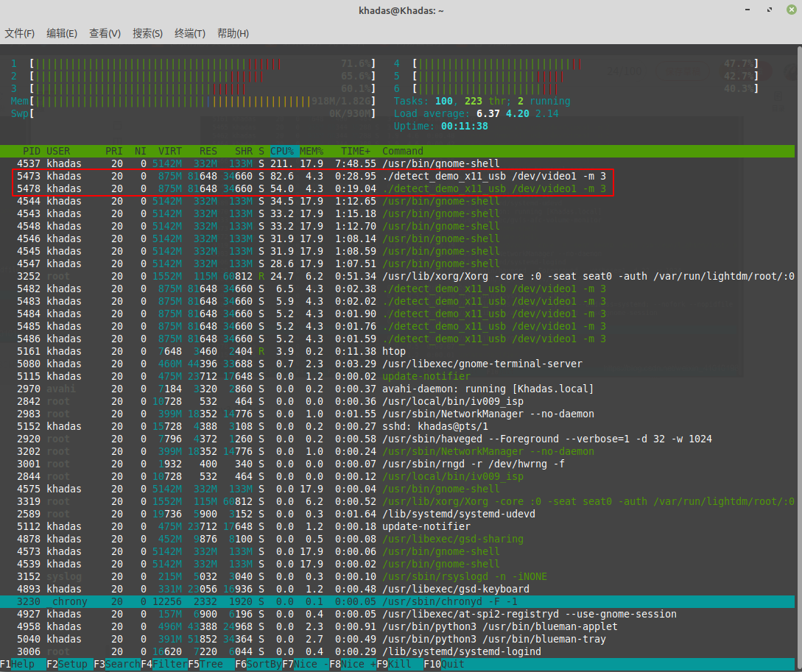802x672 pixels.
Task: Sort by the TIME+ column header
Action: [356, 152]
